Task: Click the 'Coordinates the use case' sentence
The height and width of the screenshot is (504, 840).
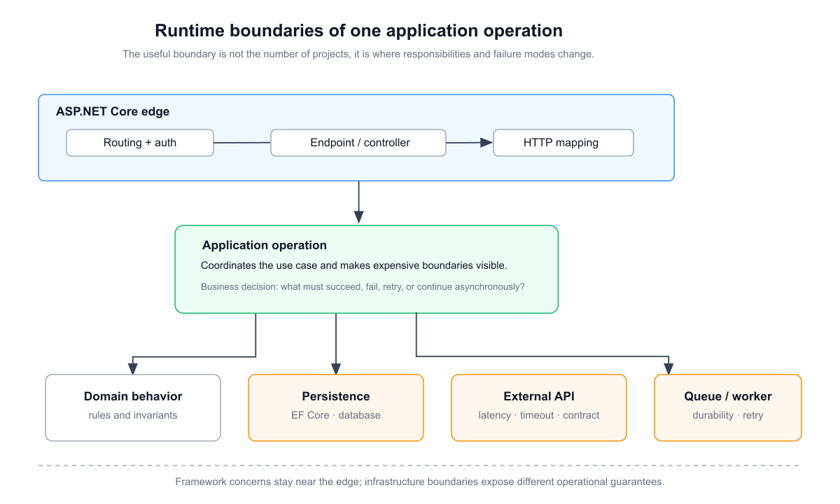Action: coord(354,266)
